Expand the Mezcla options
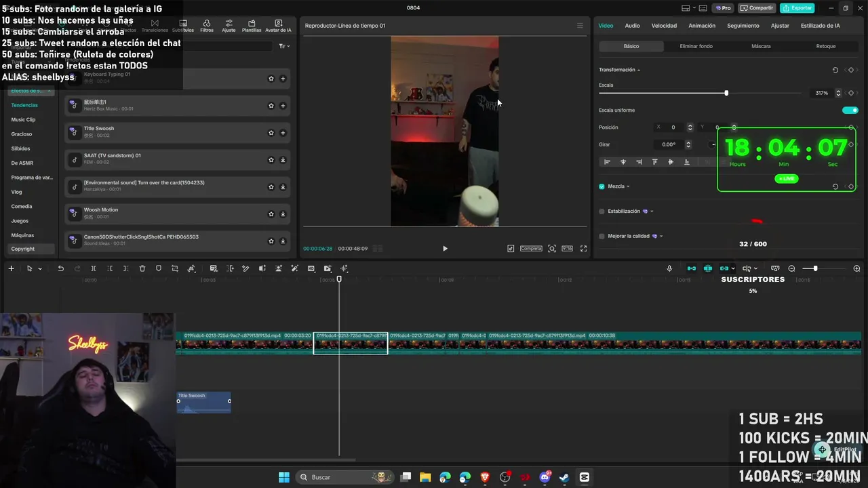The width and height of the screenshot is (868, 488). [x=628, y=186]
